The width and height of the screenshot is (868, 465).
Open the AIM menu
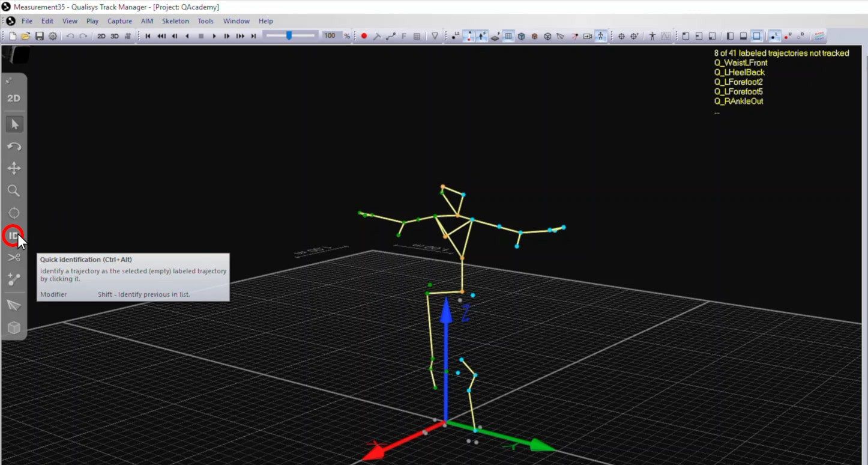tap(147, 21)
